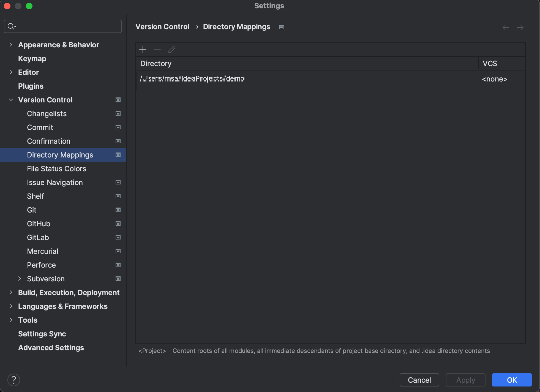This screenshot has height=392, width=540.
Task: Expand the Editor settings section
Action: coord(11,72)
